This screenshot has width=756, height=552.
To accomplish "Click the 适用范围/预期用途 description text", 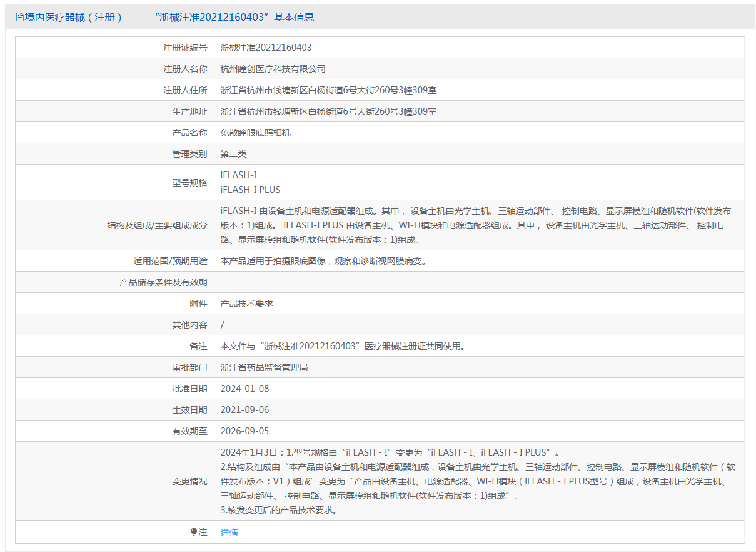I will [x=324, y=261].
